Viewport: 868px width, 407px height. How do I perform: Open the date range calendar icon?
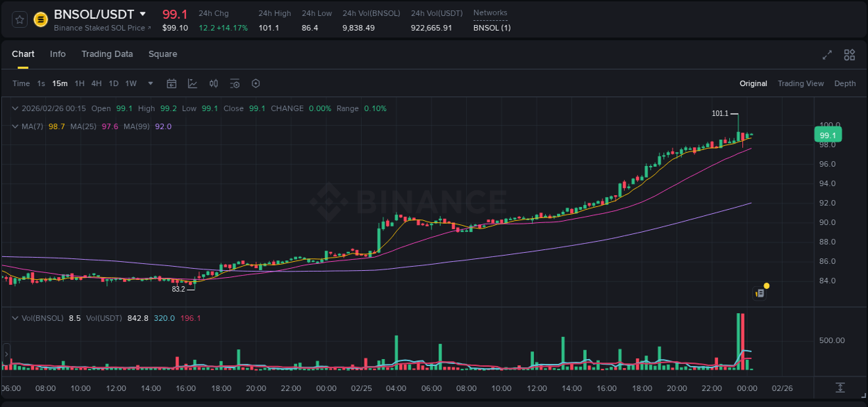coord(172,83)
